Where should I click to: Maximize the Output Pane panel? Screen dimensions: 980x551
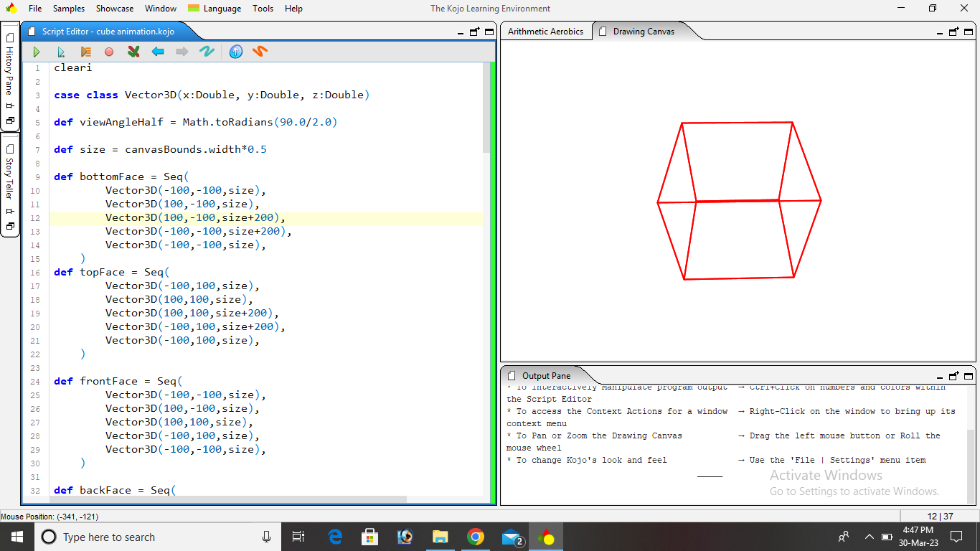pyautogui.click(x=969, y=376)
